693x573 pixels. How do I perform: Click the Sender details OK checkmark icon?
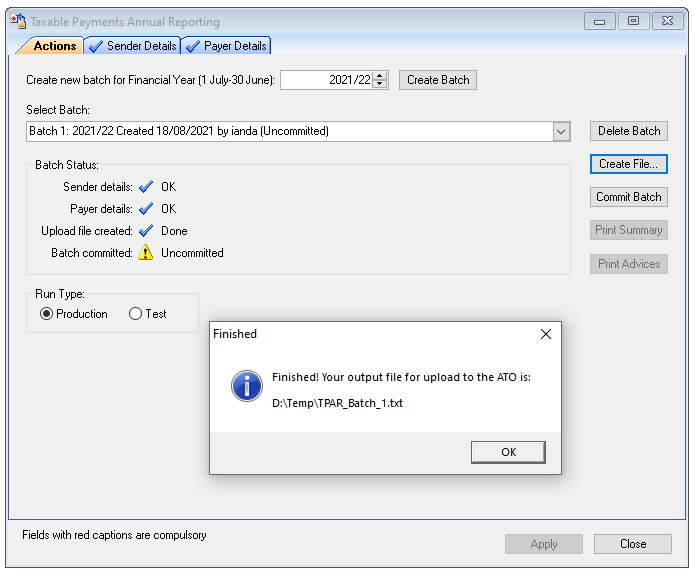pos(146,187)
